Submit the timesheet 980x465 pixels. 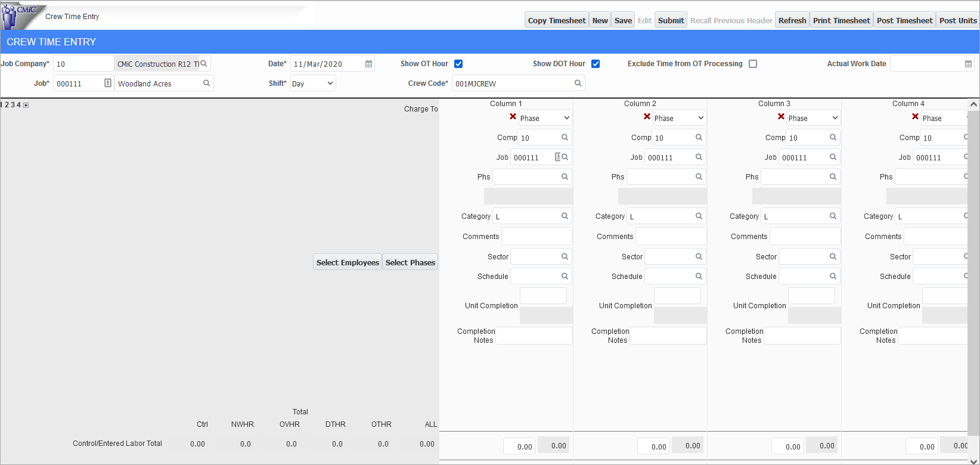click(x=671, y=20)
